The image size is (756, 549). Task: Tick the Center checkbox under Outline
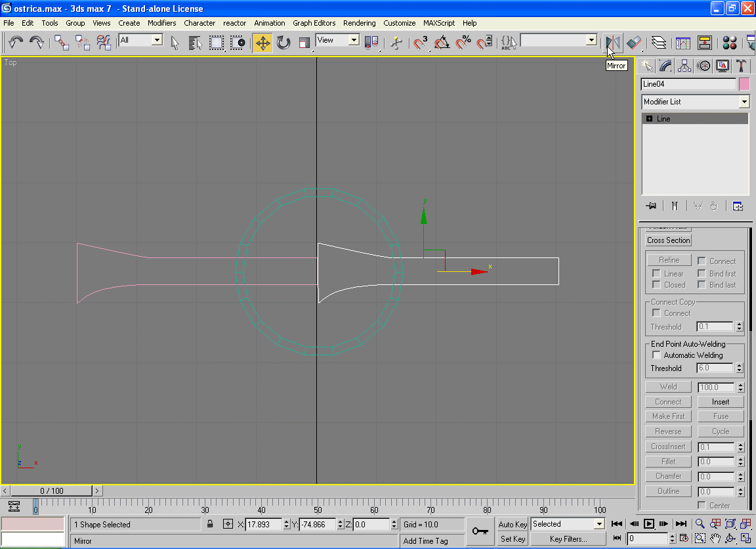tap(702, 506)
